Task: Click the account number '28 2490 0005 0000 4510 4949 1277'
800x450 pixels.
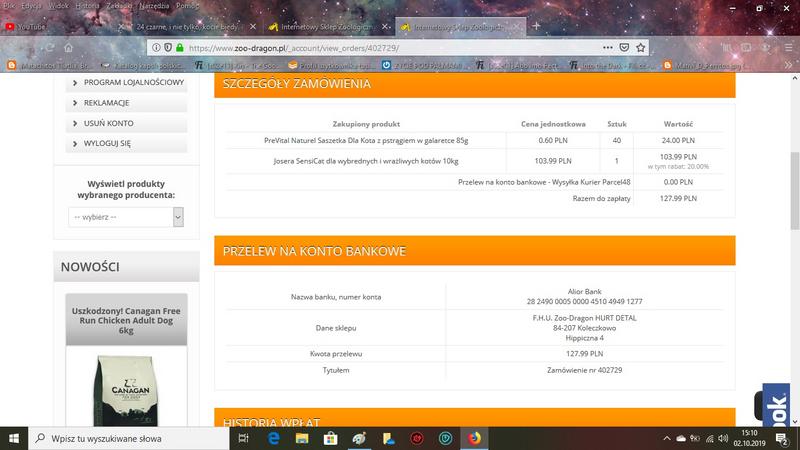Action: point(585,302)
